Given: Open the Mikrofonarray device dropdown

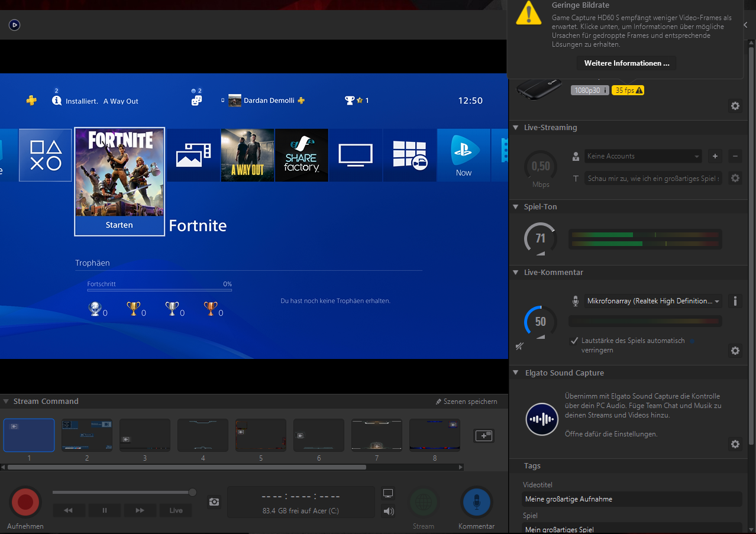Looking at the screenshot, I should click(653, 301).
